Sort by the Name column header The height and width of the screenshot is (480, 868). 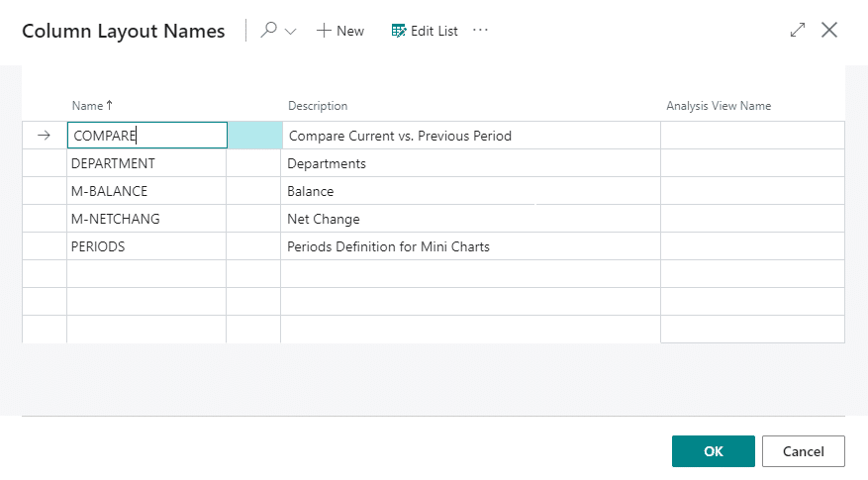click(92, 106)
